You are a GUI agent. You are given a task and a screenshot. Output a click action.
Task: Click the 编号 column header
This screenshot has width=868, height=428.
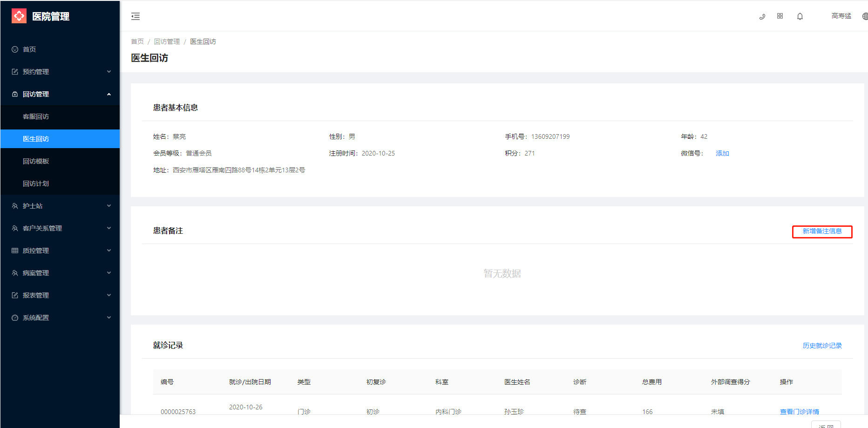pyautogui.click(x=167, y=382)
